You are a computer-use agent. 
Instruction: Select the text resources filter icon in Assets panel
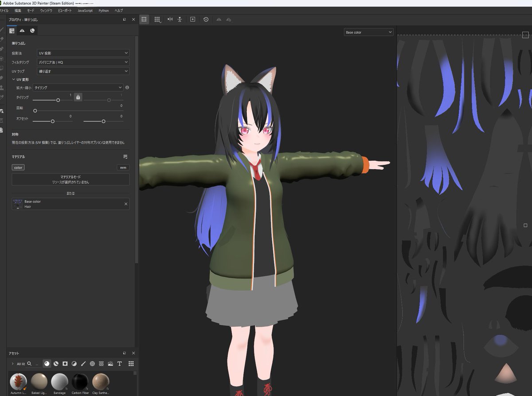coord(120,364)
